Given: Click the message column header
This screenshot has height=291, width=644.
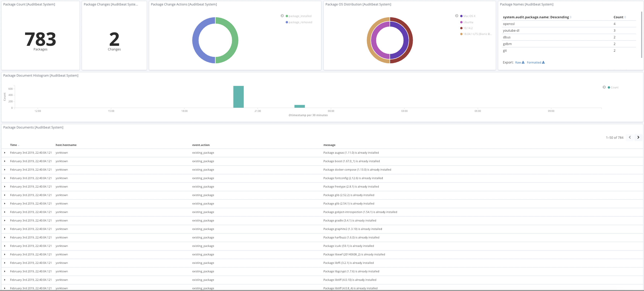Looking at the screenshot, I should tap(329, 145).
